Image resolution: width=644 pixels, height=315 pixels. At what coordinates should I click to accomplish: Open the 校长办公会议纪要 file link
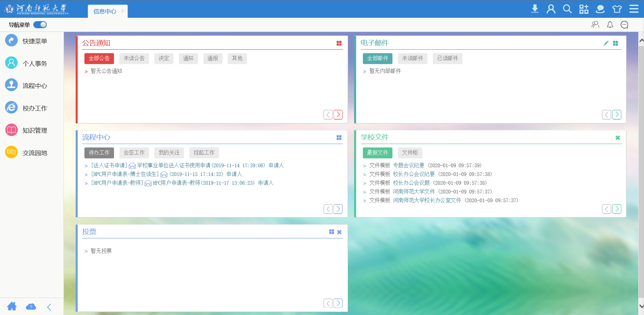click(414, 174)
